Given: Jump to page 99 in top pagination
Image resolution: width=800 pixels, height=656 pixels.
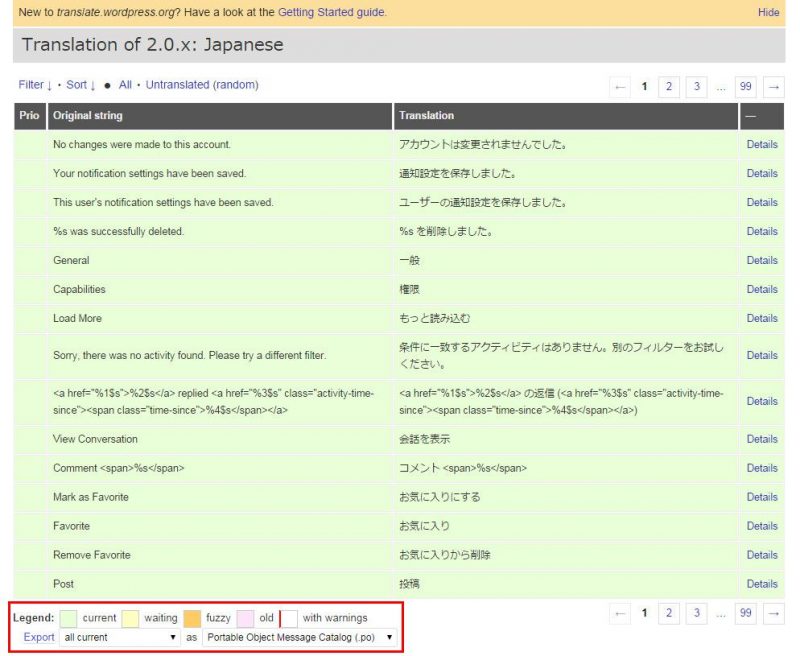Looking at the screenshot, I should pyautogui.click(x=745, y=86).
